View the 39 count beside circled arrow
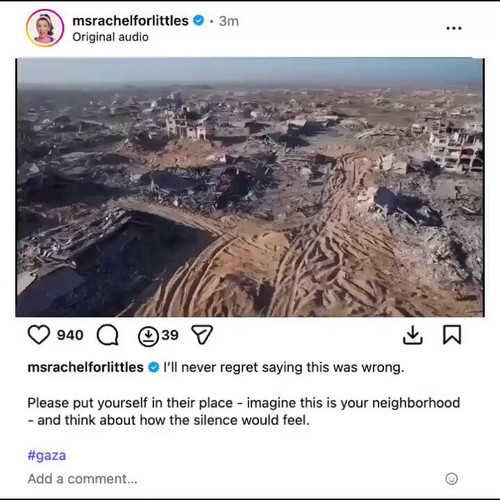 [170, 335]
